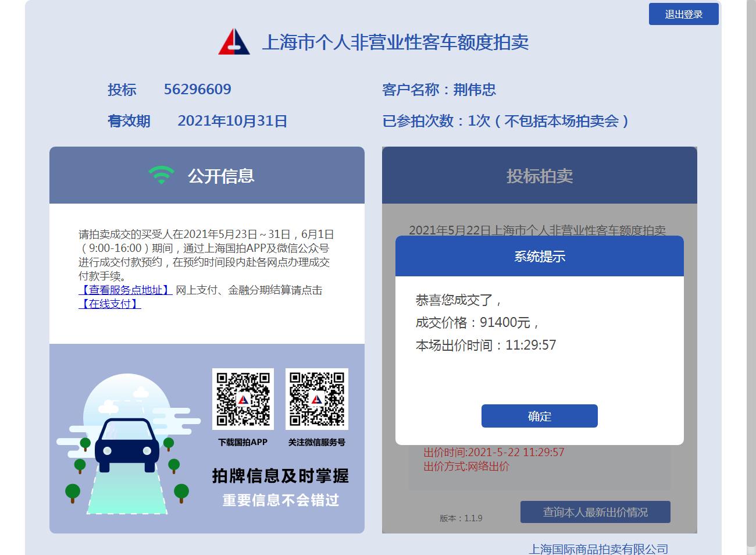Image resolution: width=756 pixels, height=555 pixels.
Task: Click the vertical page scrollbar
Action: pyautogui.click(x=751, y=273)
